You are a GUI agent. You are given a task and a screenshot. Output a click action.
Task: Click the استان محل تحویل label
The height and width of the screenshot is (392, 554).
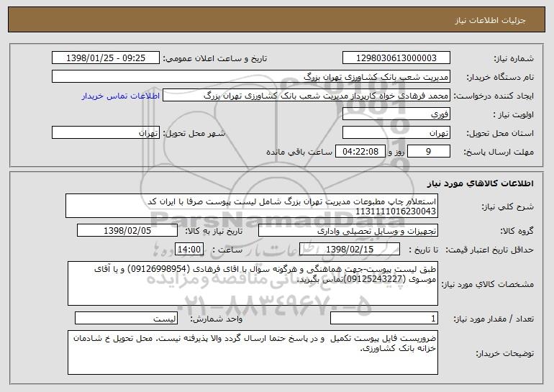point(500,133)
